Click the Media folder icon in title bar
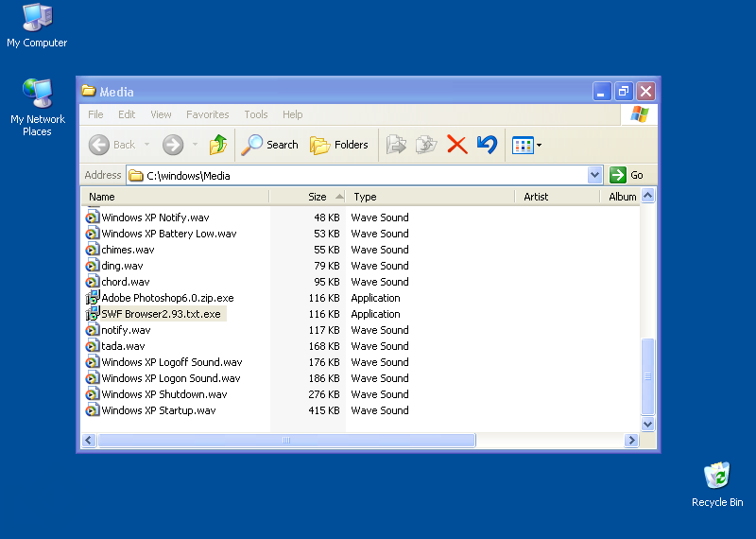 88,91
